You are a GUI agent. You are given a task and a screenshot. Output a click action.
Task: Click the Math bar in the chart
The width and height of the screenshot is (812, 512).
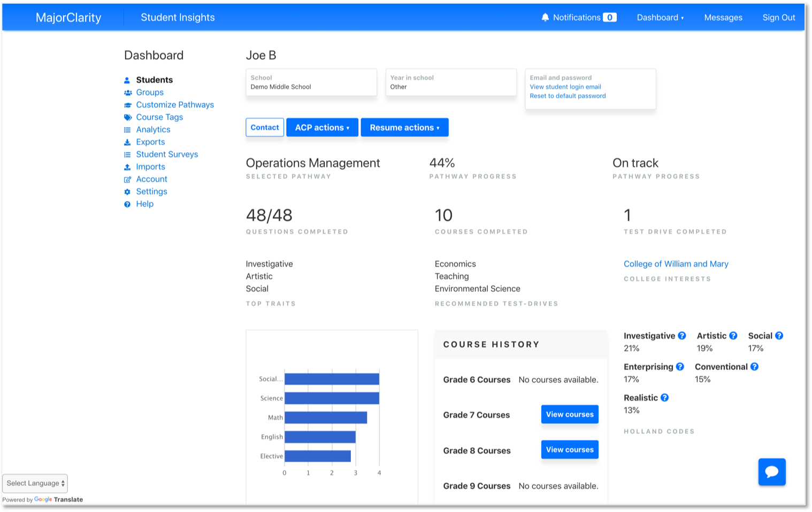(326, 417)
